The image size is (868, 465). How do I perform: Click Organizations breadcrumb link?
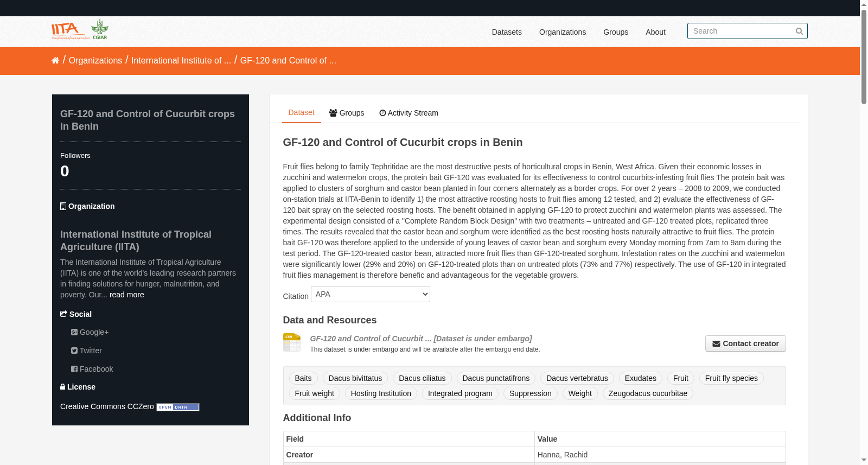pyautogui.click(x=95, y=61)
